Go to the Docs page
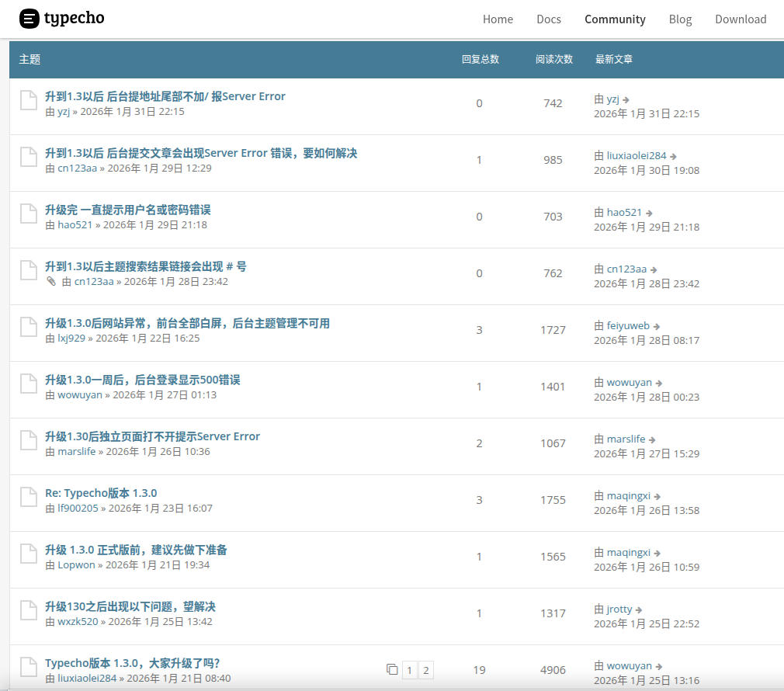784x691 pixels. [x=548, y=19]
